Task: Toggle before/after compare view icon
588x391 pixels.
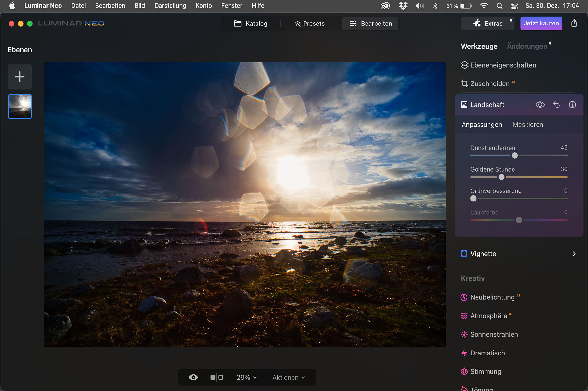Action: pos(217,377)
